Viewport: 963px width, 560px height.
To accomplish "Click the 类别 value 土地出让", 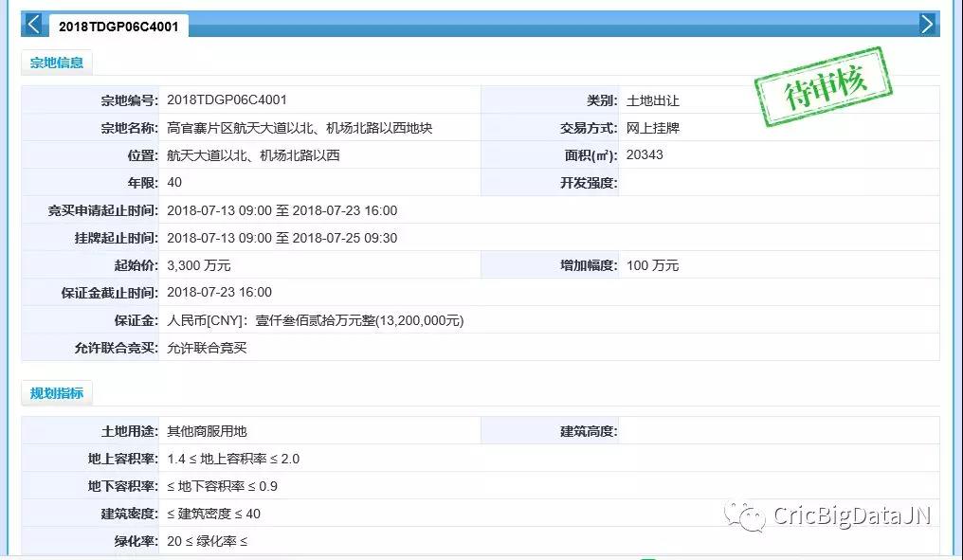I will pos(652,100).
